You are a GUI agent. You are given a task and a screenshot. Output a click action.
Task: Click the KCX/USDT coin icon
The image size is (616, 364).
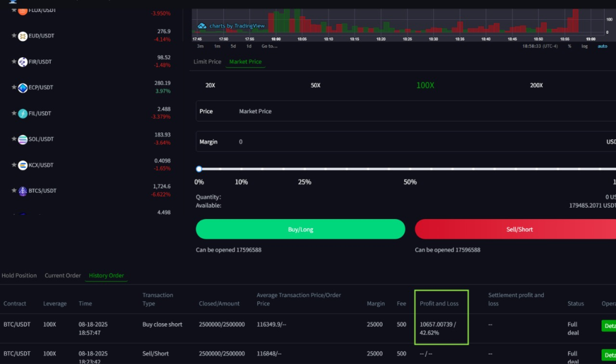(x=23, y=165)
